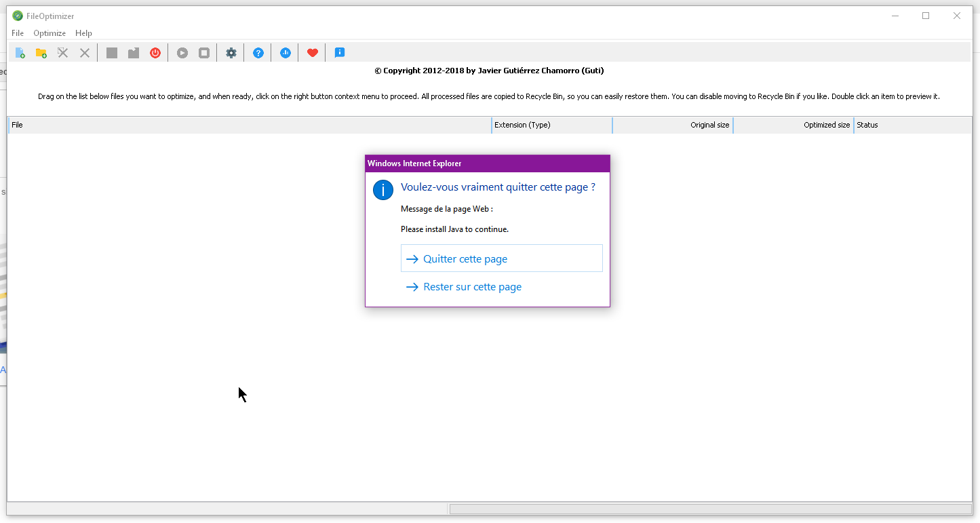Viewport: 980px width, 523px height.
Task: Start optimization with the play icon
Action: (x=182, y=53)
